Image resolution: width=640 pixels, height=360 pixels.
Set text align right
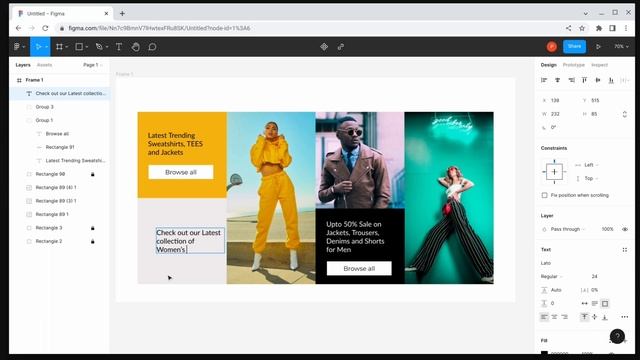[x=564, y=317]
